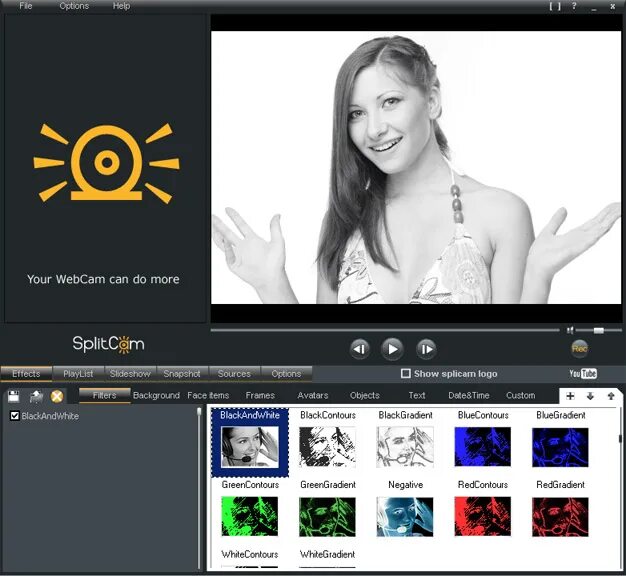Click the up arrow icon

611,396
